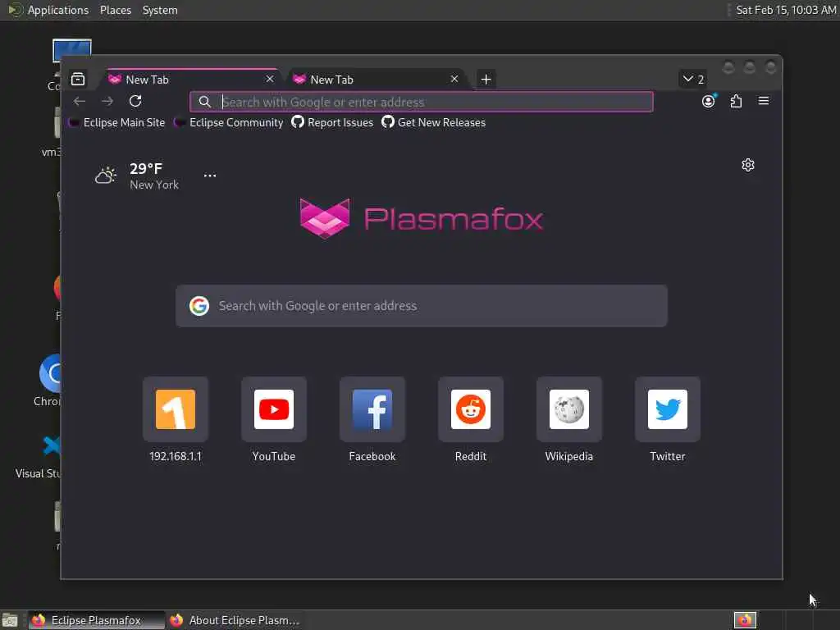Open new tab with plus button
The image size is (840, 630).
[486, 80]
